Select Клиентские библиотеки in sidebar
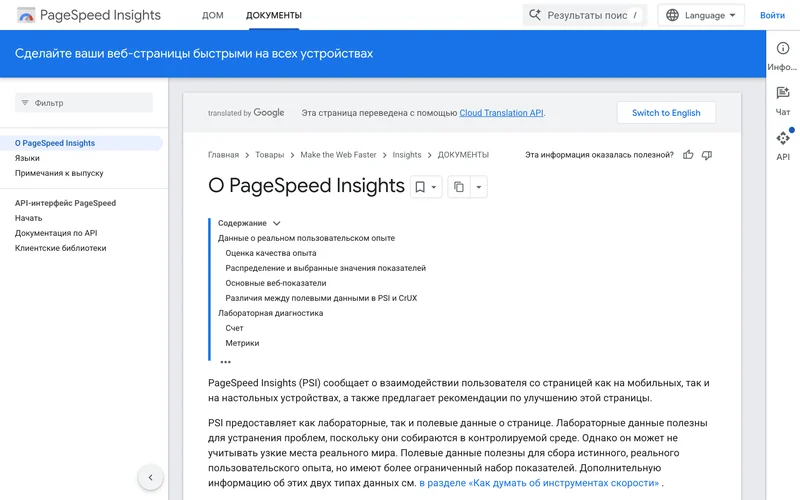Viewport: 800px width, 500px height. [61, 248]
